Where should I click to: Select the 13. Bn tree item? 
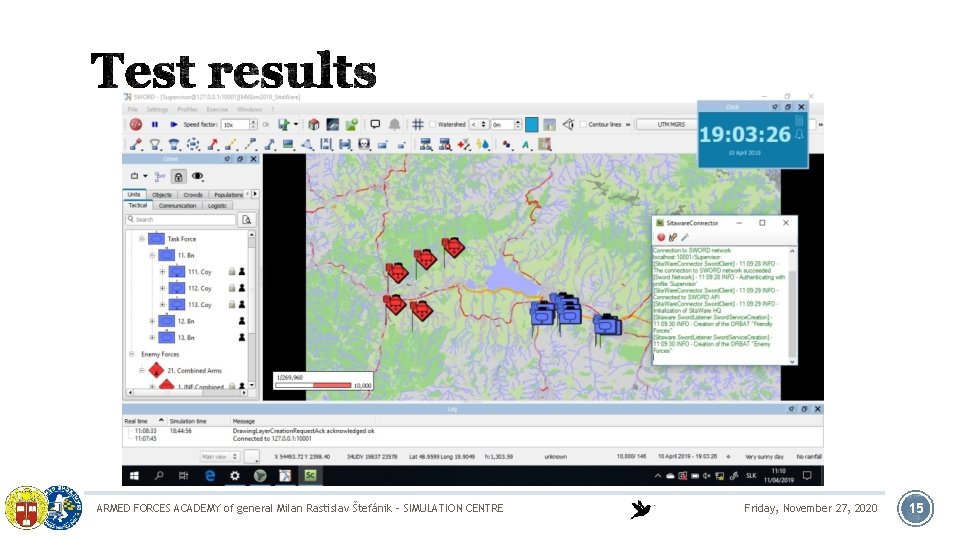click(x=186, y=337)
